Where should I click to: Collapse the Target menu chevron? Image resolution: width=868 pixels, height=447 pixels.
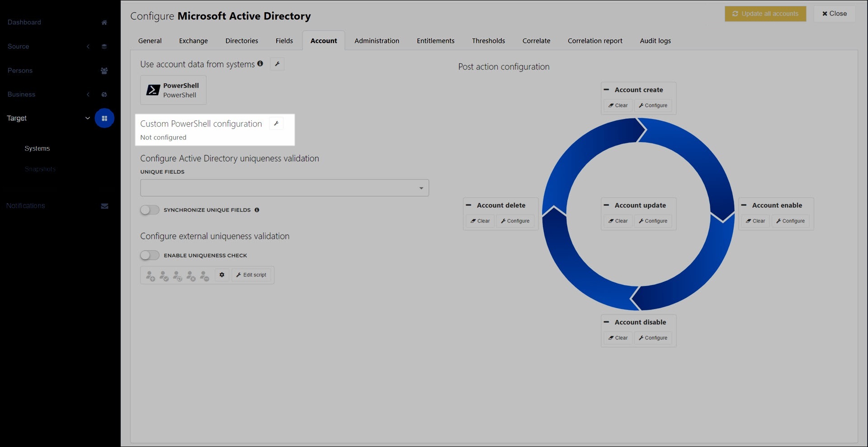88,118
